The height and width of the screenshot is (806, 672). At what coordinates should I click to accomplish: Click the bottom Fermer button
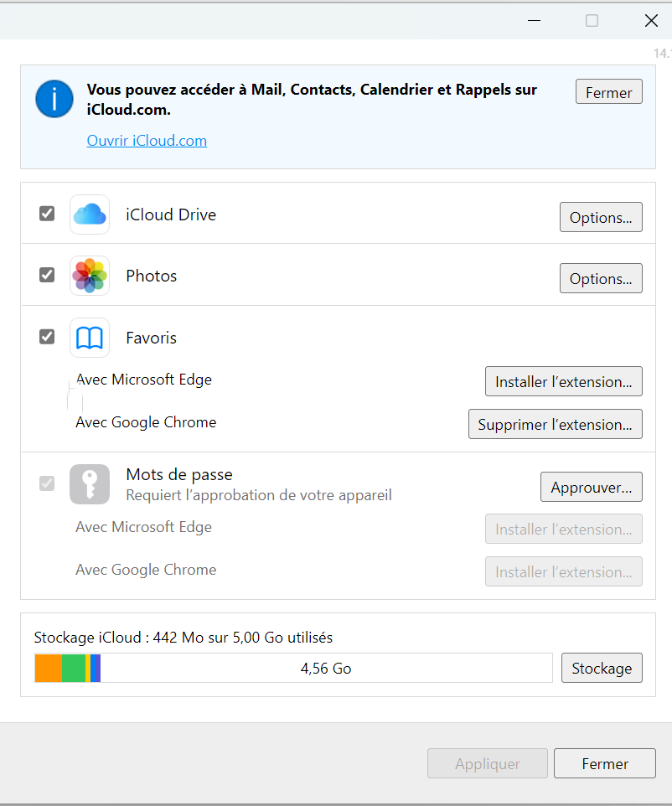tap(604, 763)
